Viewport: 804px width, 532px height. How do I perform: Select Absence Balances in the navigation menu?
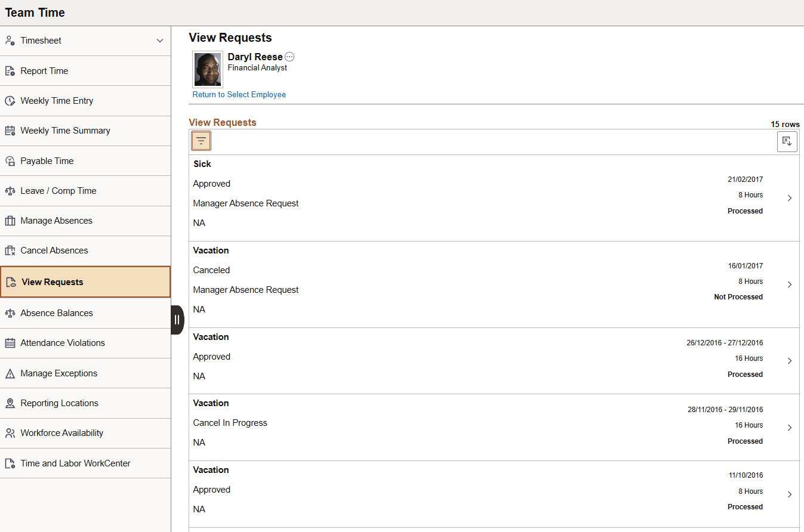57,313
